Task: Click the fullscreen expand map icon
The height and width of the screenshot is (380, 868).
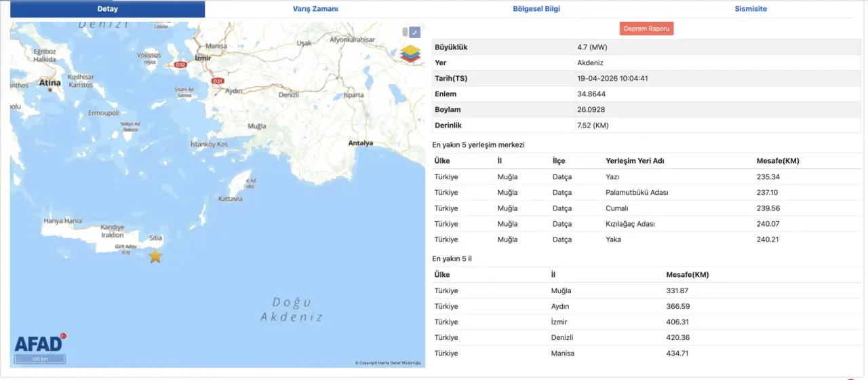Action: point(415,33)
